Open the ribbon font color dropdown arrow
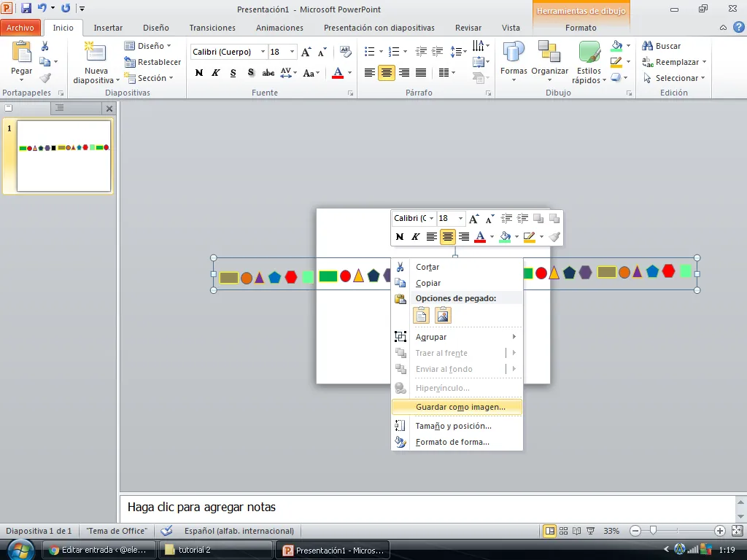The width and height of the screenshot is (747, 560). [350, 73]
